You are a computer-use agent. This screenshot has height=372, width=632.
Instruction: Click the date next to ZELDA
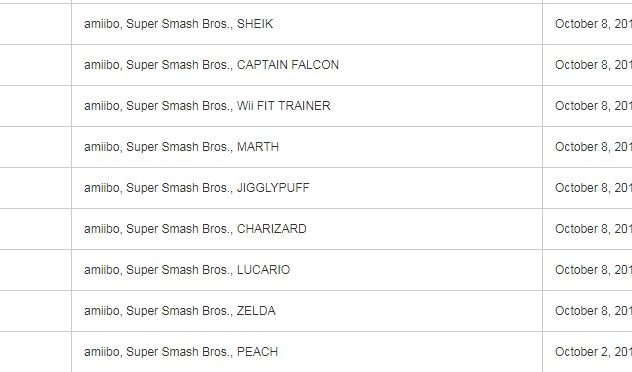593,311
